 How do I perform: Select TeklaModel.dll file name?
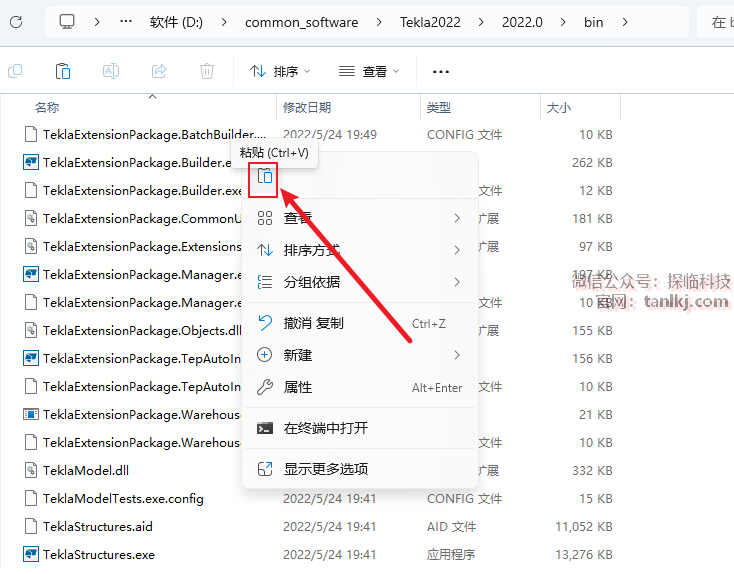coord(86,471)
